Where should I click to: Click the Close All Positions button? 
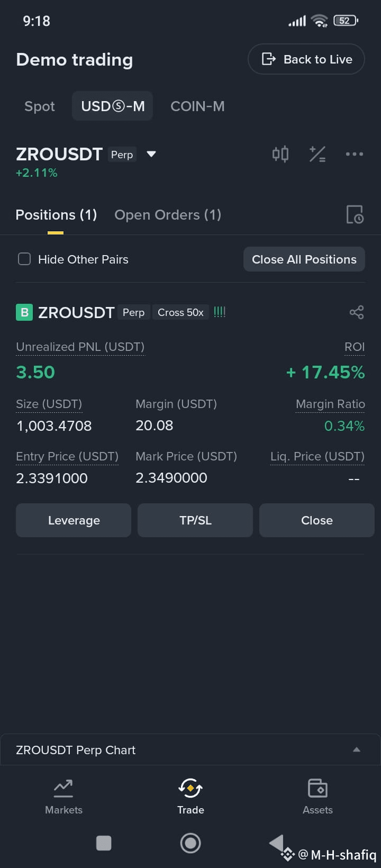point(304,259)
